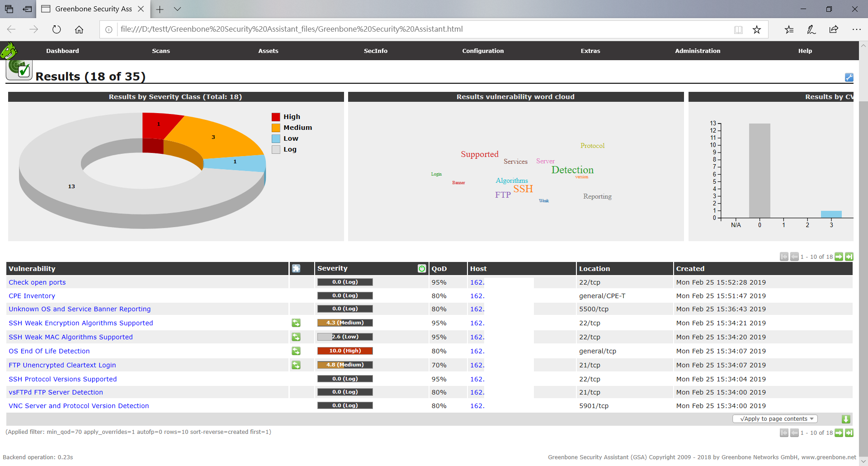Click the Detection word in word cloud
868x466 pixels.
(572, 170)
